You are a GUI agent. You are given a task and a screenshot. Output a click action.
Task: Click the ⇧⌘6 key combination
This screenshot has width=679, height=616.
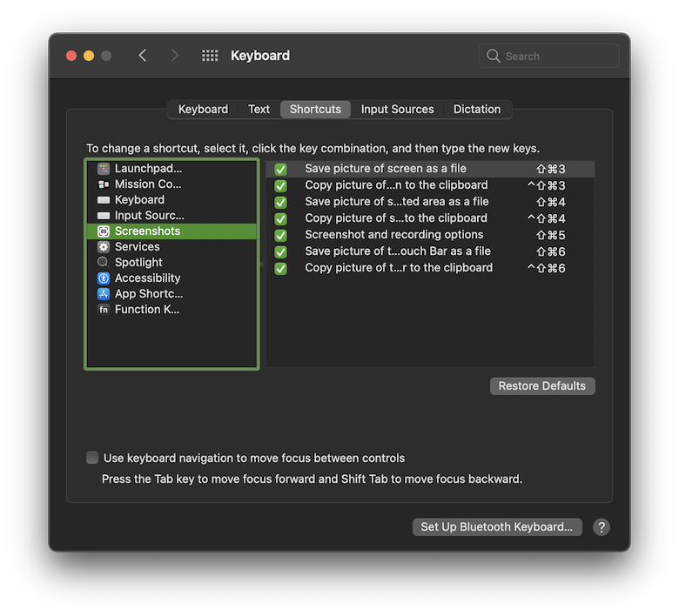tap(550, 251)
